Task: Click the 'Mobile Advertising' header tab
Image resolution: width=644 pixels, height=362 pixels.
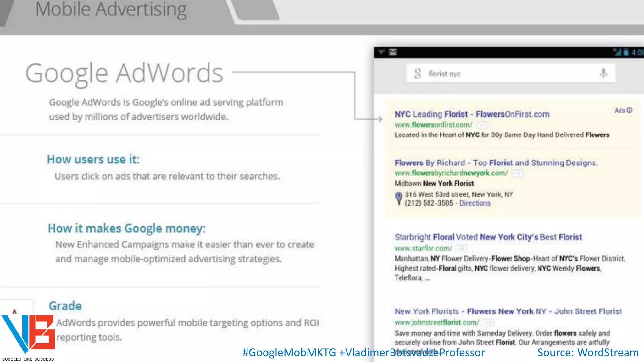Action: click(111, 9)
